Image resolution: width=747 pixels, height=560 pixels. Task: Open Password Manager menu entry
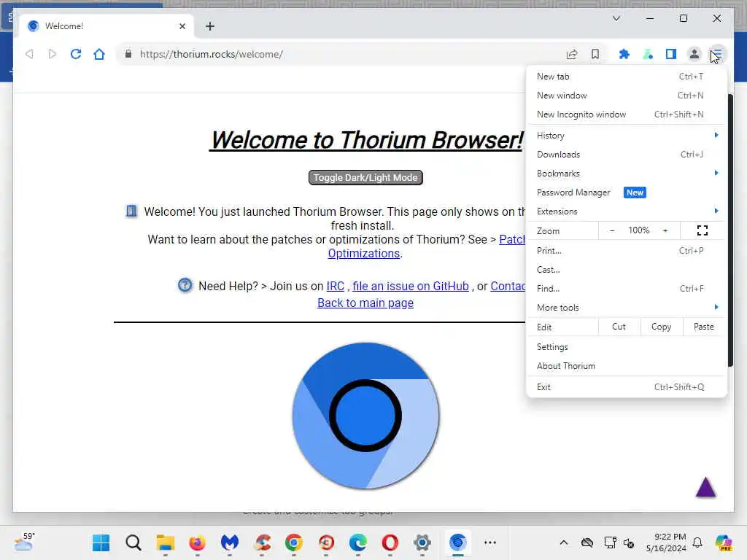point(627,192)
